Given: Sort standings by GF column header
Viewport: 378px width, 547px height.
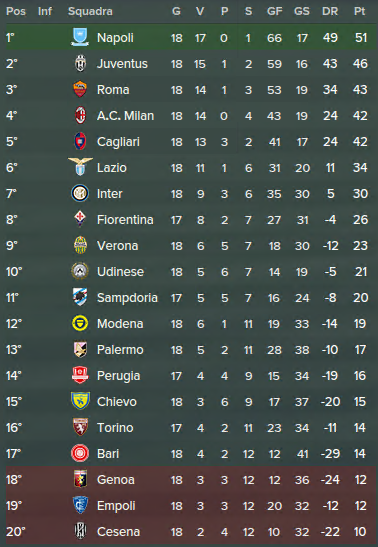Looking at the screenshot, I should (274, 11).
